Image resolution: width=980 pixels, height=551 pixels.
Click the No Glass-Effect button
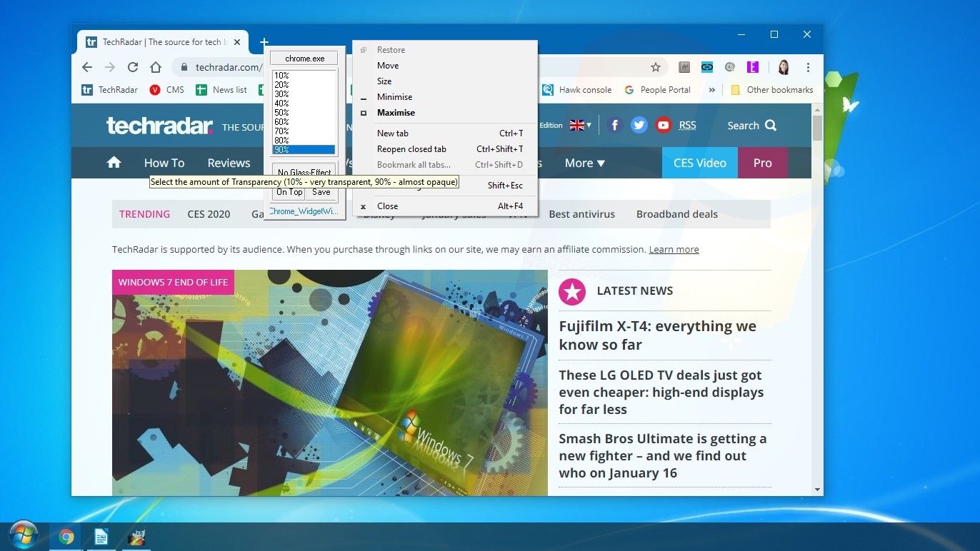point(304,171)
